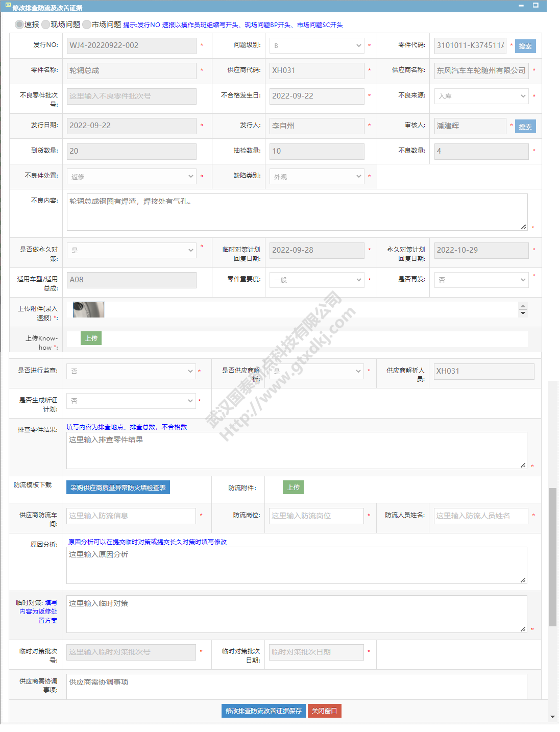Click the 排查零件结果 text area
Image resolution: width=560 pixels, height=732 pixels.
[296, 451]
